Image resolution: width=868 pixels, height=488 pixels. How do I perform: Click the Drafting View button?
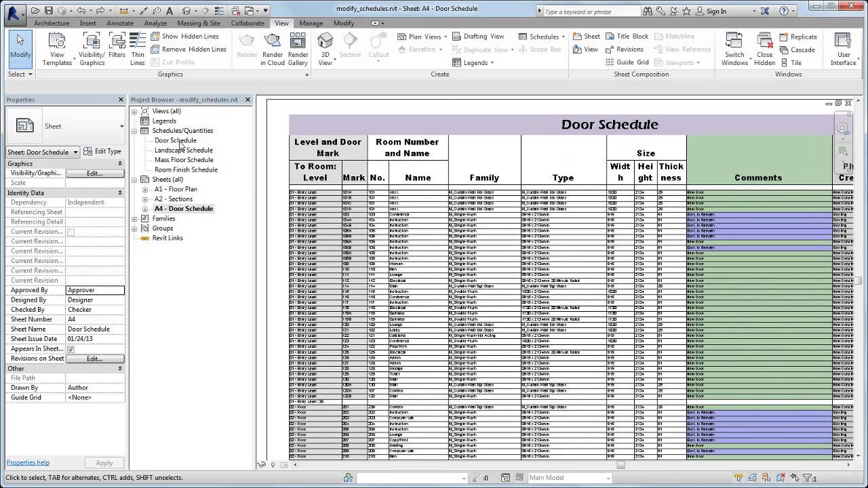[479, 37]
